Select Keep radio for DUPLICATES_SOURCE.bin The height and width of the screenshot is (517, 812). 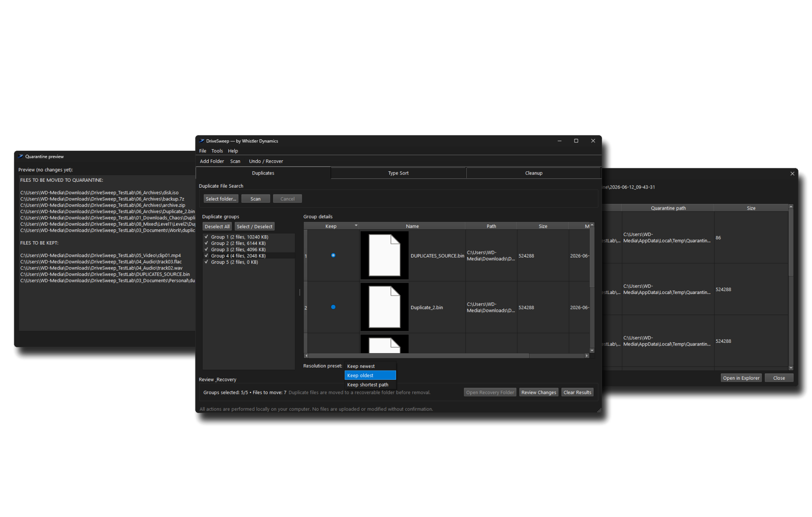point(333,255)
